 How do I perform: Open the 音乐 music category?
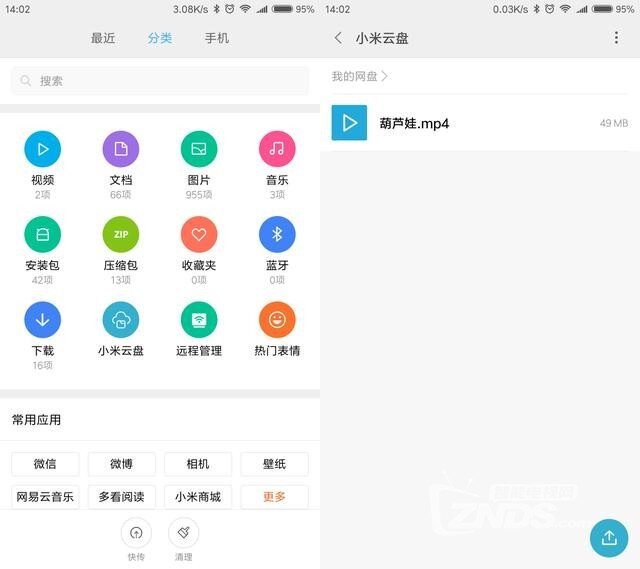click(277, 149)
